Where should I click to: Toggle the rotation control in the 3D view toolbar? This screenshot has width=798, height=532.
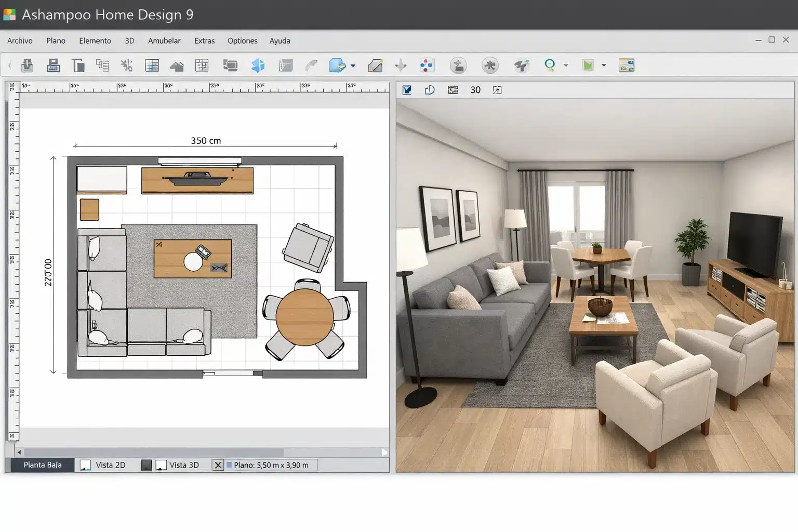(430, 89)
